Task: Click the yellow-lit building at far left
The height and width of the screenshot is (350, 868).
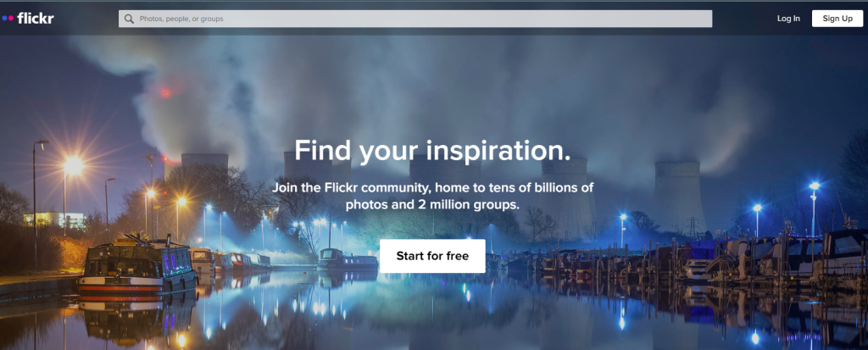Action: tap(53, 219)
